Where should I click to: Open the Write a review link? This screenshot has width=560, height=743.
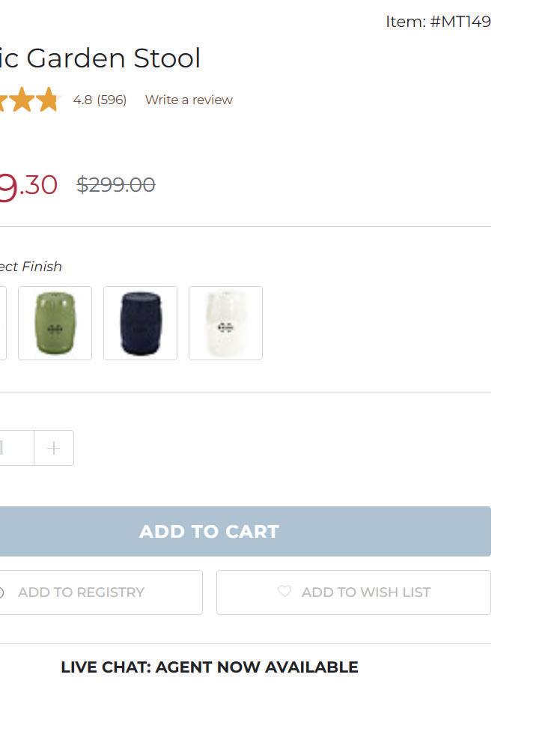(x=189, y=100)
